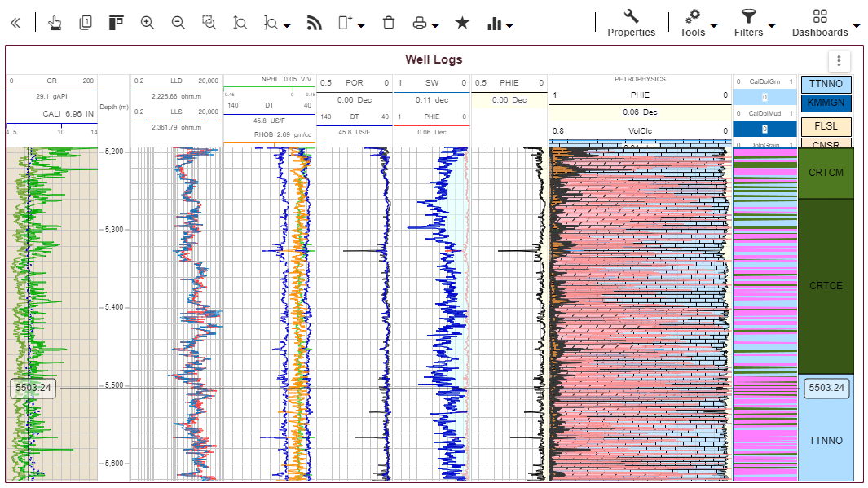868x488 pixels.
Task: Click the PETROPHYSICS track title
Action: coord(640,80)
